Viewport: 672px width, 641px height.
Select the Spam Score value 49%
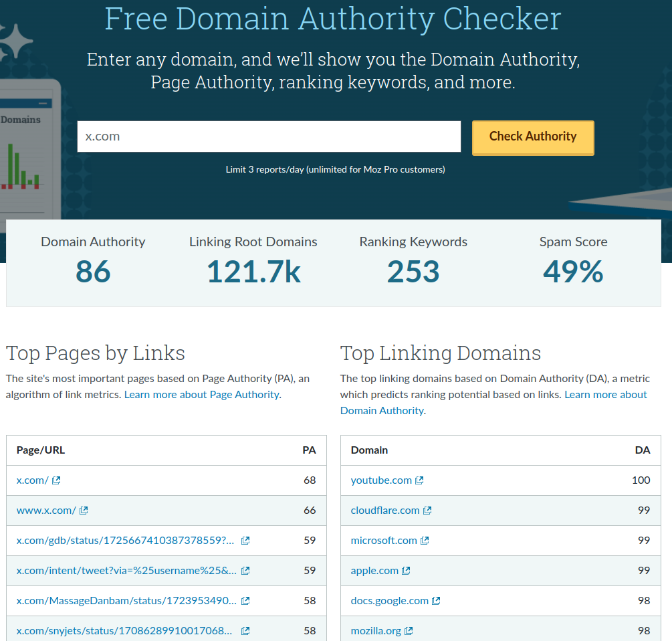574,272
